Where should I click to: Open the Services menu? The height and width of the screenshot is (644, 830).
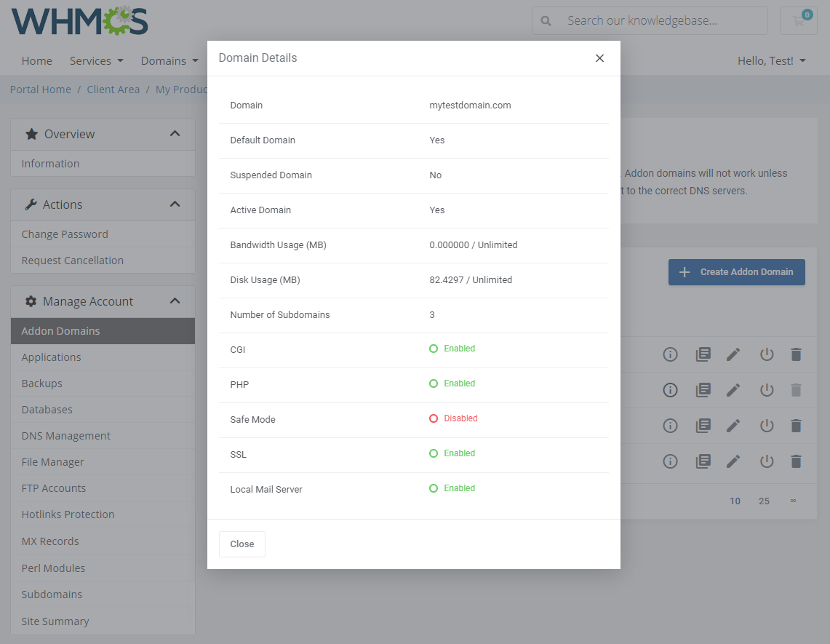tap(96, 60)
